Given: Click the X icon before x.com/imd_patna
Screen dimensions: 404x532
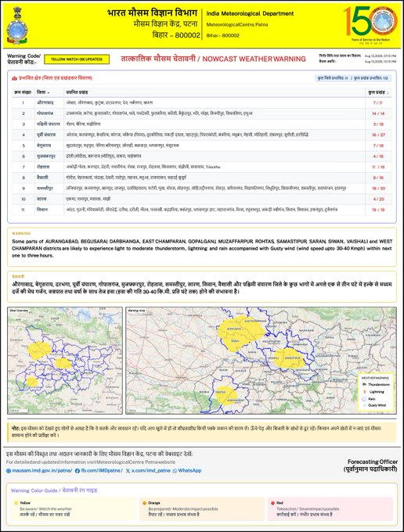Looking at the screenshot, I should coord(128,471).
